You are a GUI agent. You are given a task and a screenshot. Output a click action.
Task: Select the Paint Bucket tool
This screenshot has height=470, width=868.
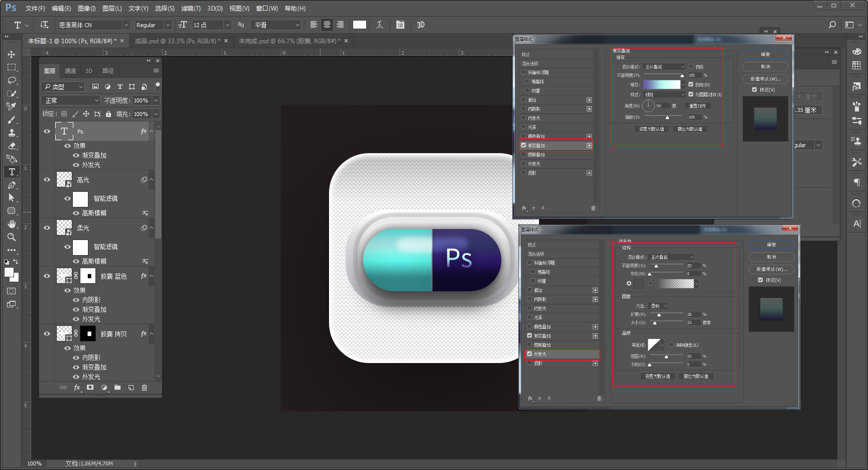pyautogui.click(x=11, y=159)
